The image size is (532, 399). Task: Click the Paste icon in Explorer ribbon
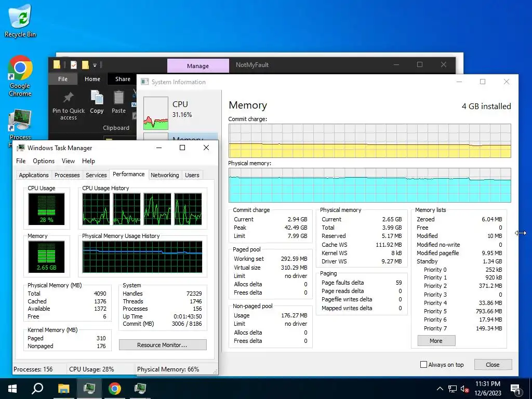tap(119, 102)
